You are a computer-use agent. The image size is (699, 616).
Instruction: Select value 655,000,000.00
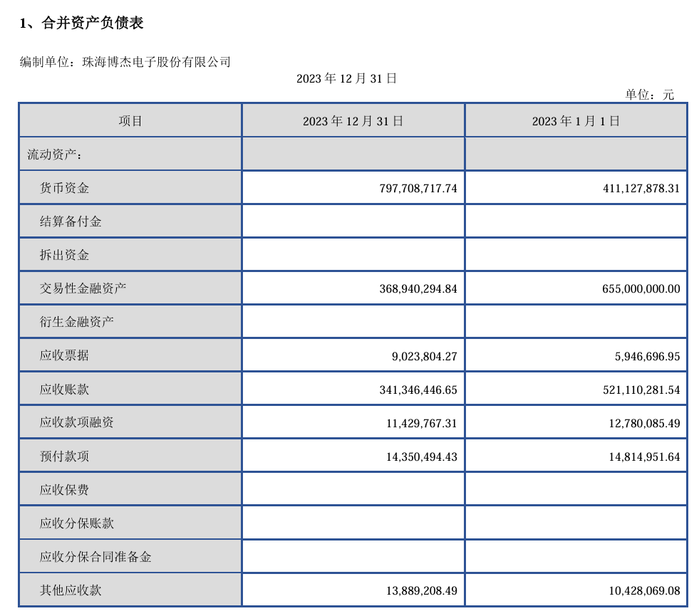(x=641, y=288)
